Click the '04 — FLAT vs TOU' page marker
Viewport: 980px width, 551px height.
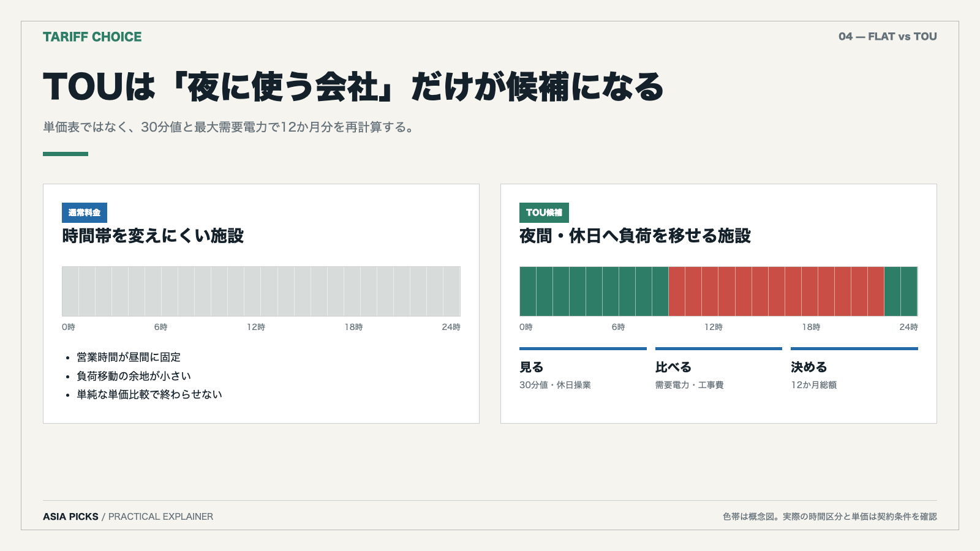click(888, 37)
